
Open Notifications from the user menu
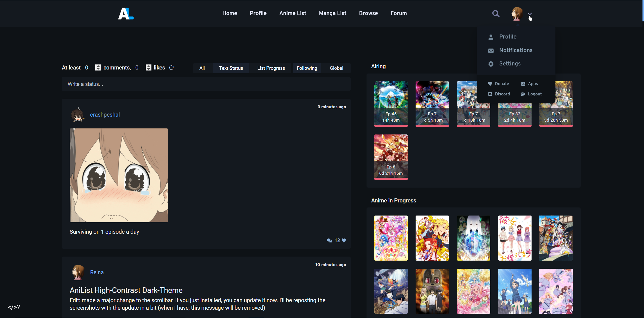516,50
